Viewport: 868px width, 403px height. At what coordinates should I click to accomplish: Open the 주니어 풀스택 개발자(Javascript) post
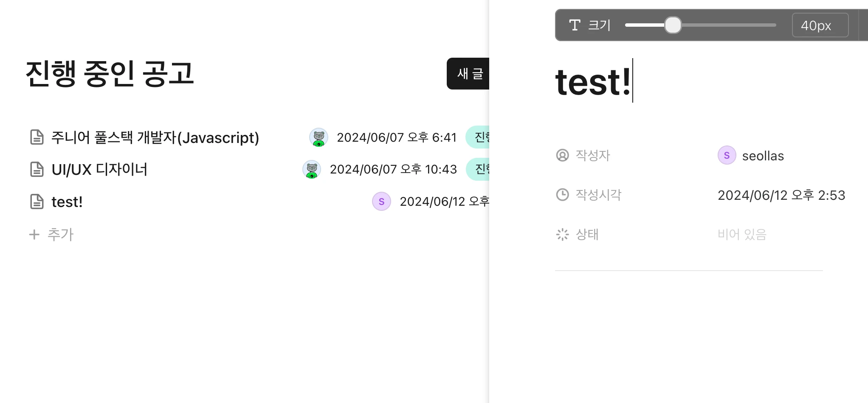(x=155, y=137)
